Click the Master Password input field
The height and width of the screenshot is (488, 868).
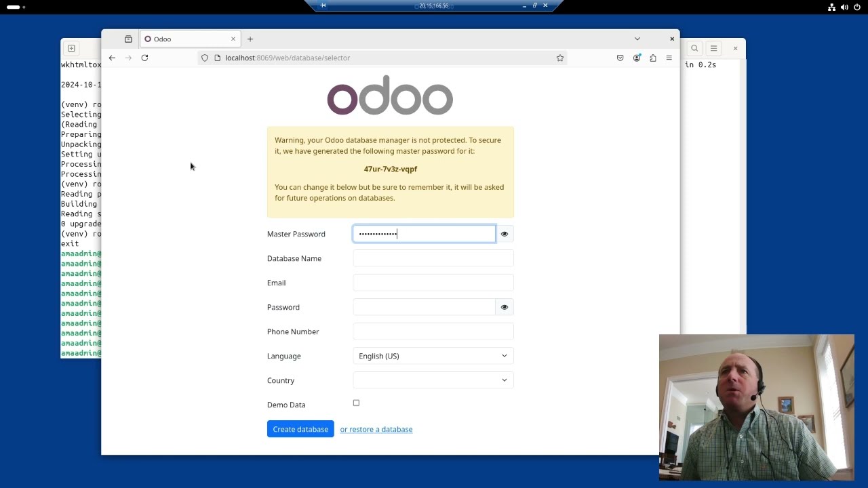pos(425,234)
